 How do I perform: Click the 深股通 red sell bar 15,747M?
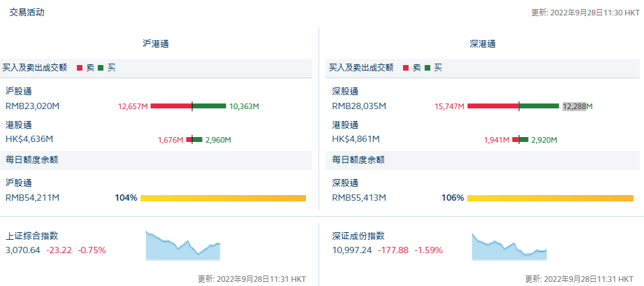tap(492, 106)
